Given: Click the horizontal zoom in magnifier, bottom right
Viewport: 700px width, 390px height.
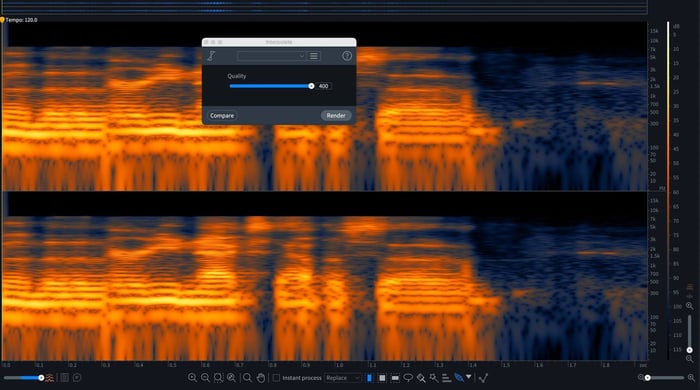Looking at the screenshot, I should [691, 378].
